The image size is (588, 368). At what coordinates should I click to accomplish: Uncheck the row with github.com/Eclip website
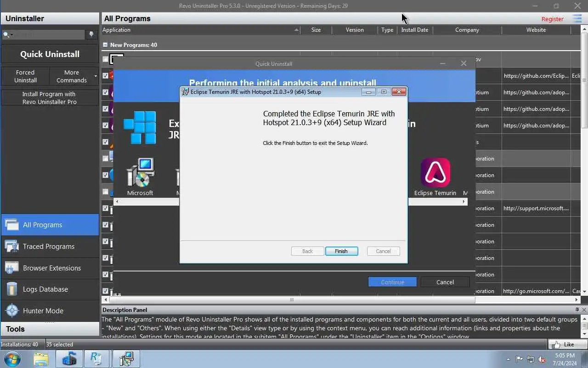[105, 75]
